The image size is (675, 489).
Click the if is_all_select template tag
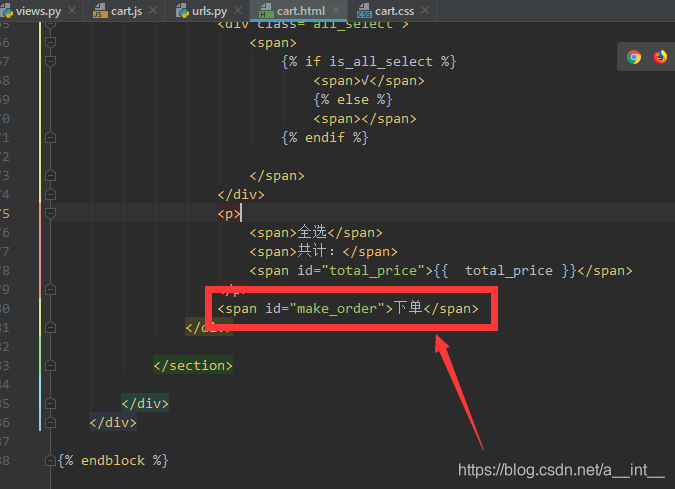(368, 62)
